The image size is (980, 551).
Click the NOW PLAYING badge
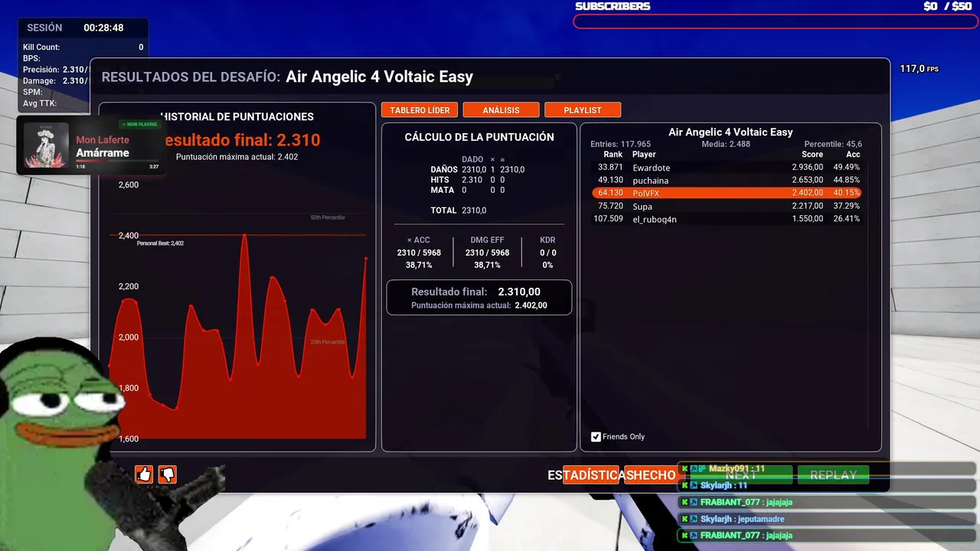pyautogui.click(x=139, y=124)
